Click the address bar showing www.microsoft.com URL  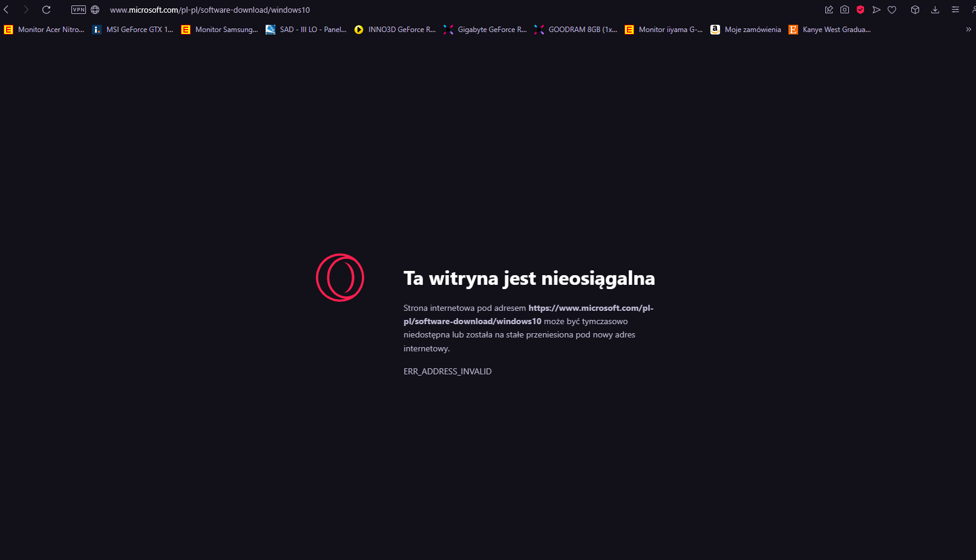[x=210, y=10]
